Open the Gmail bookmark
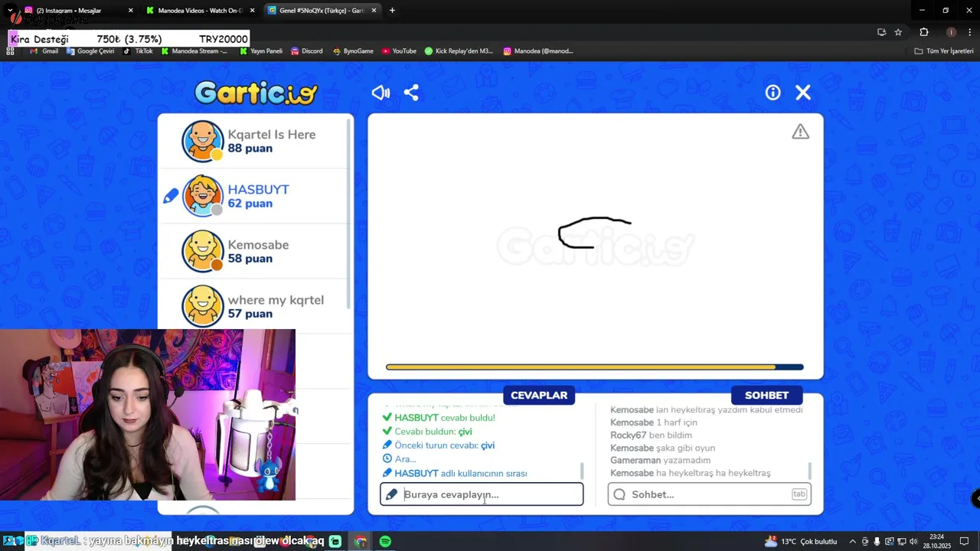Screen dimensions: 980x551 click(44, 51)
